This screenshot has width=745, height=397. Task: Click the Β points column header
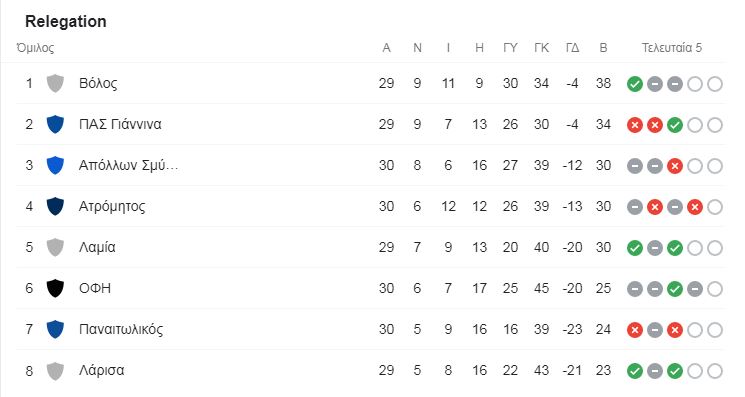[x=603, y=47]
